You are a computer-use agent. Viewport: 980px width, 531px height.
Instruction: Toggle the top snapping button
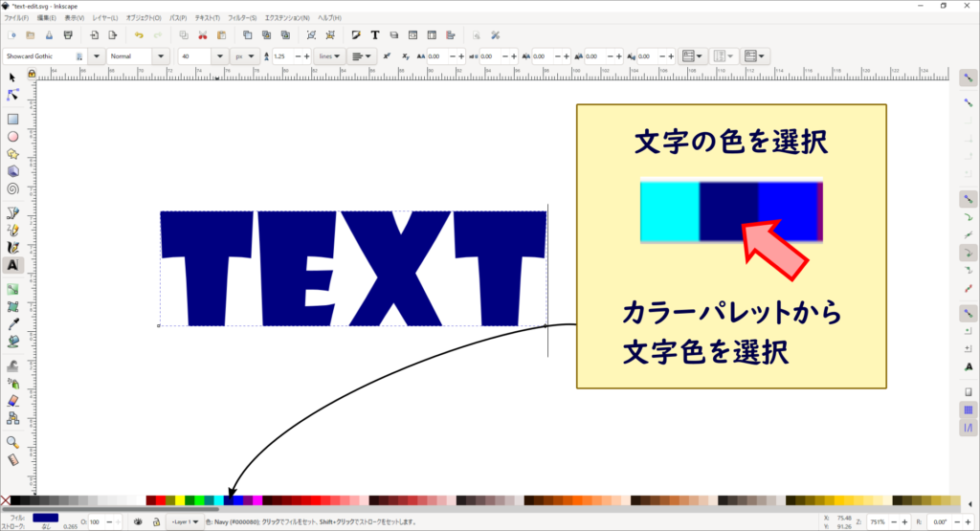point(969,78)
